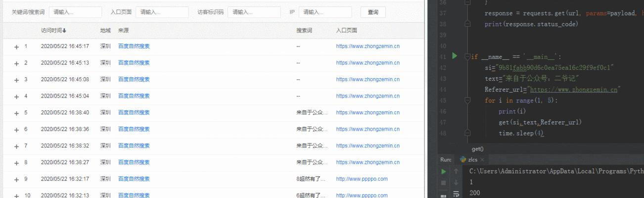Click fold end marker at time.sleep line

[x=467, y=133]
